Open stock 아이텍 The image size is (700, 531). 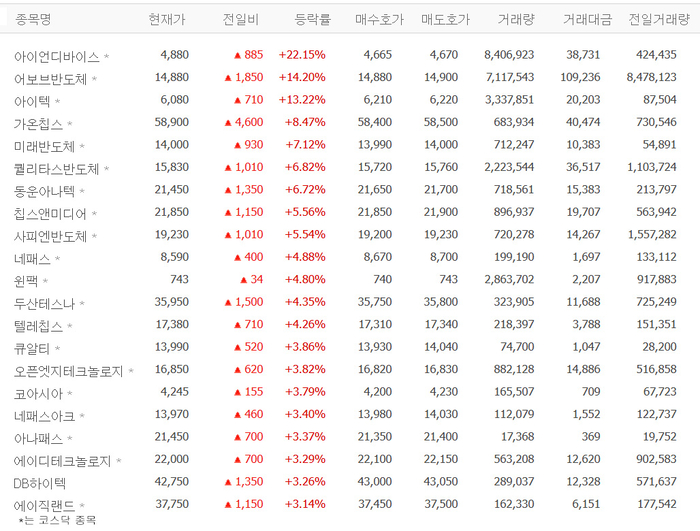(32, 101)
